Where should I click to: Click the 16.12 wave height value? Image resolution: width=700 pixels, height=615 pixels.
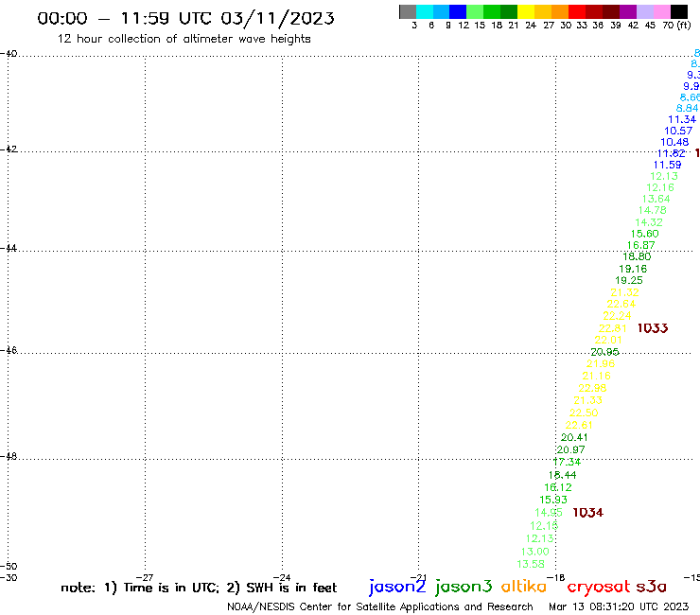click(x=558, y=487)
